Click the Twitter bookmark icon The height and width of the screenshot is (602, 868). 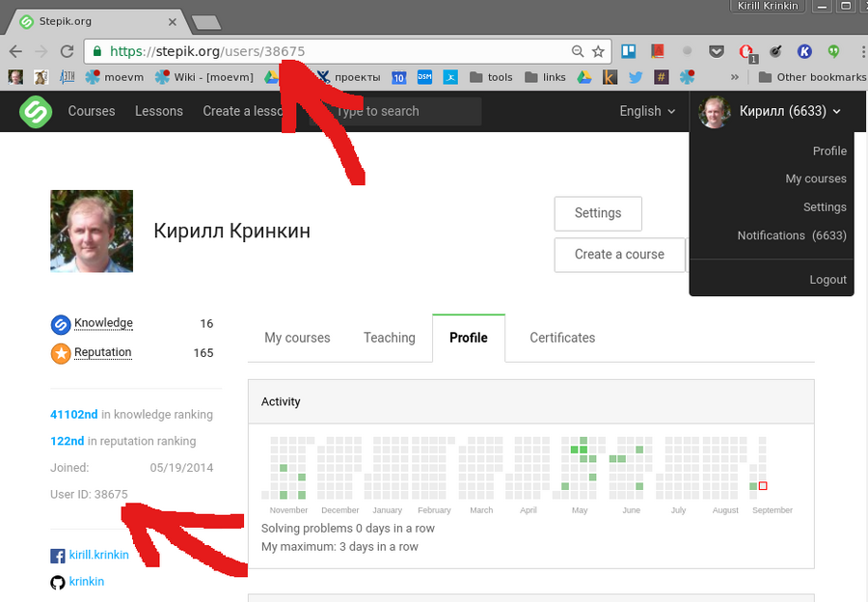(636, 77)
